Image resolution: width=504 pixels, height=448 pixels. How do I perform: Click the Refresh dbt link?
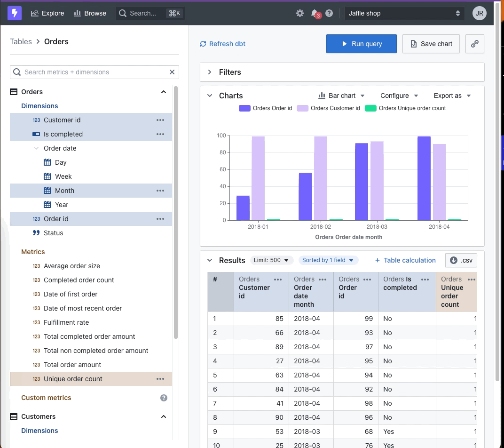222,44
